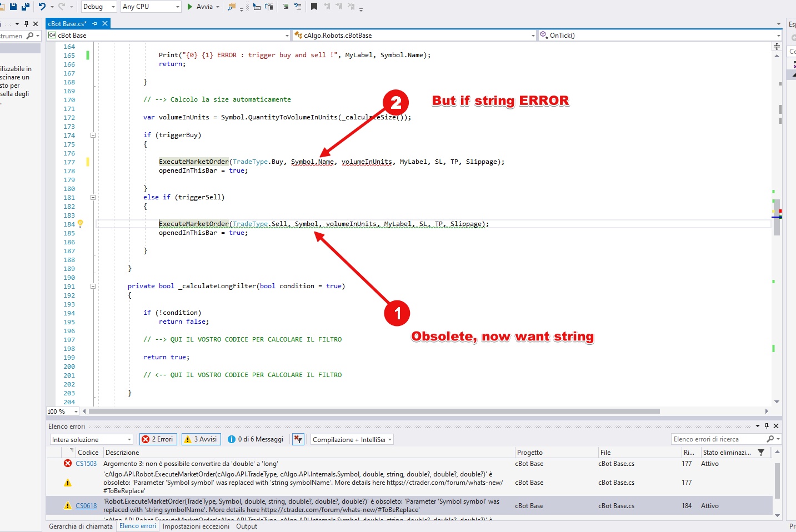796x532 pixels.
Task: Sort error list by Descrizione column
Action: click(x=308, y=453)
